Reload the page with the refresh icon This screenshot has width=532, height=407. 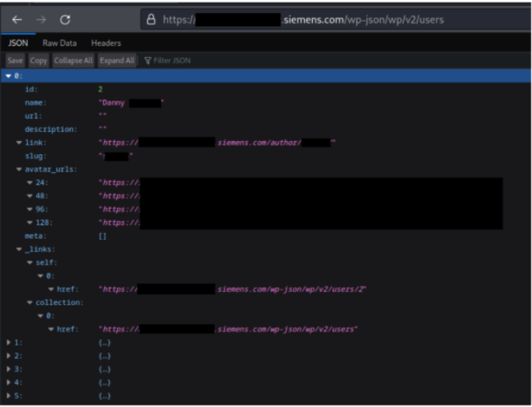pyautogui.click(x=65, y=20)
